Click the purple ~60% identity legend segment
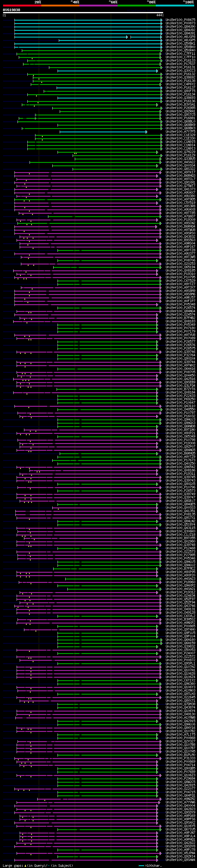 pyautogui.click(x=99, y=6)
